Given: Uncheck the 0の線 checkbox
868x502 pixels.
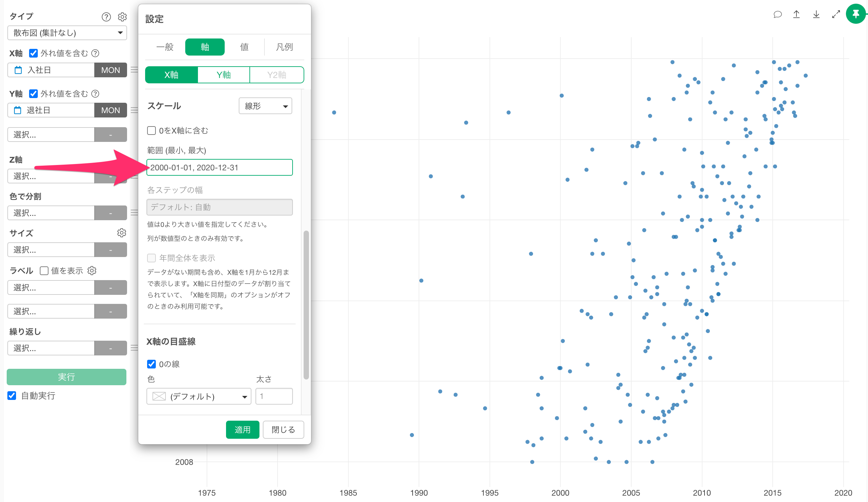Looking at the screenshot, I should [151, 364].
